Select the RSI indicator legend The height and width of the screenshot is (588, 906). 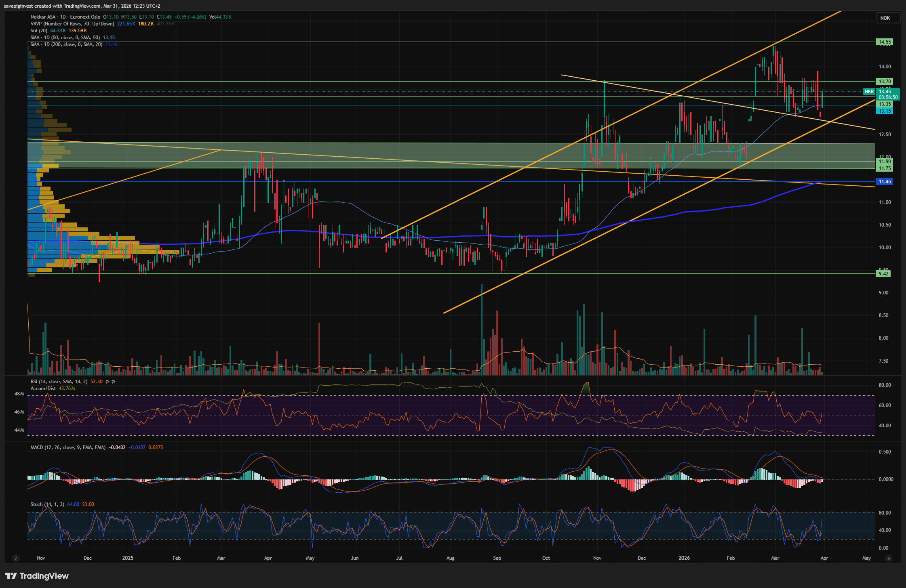pyautogui.click(x=58, y=382)
